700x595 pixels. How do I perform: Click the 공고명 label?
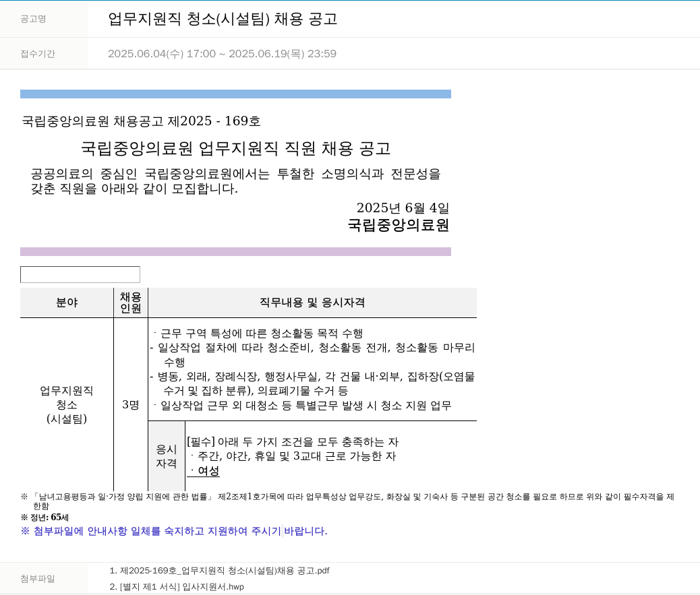[x=33, y=19]
